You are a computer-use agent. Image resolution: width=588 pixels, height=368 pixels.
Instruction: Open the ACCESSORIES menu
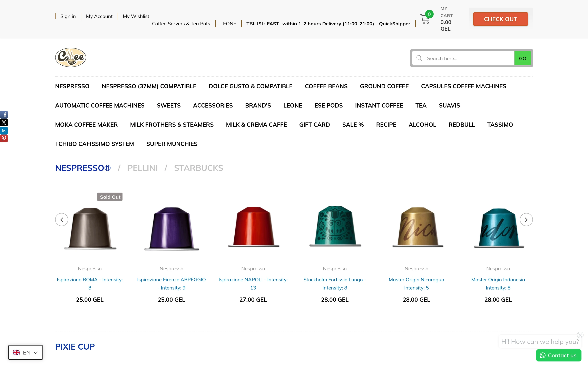213,105
